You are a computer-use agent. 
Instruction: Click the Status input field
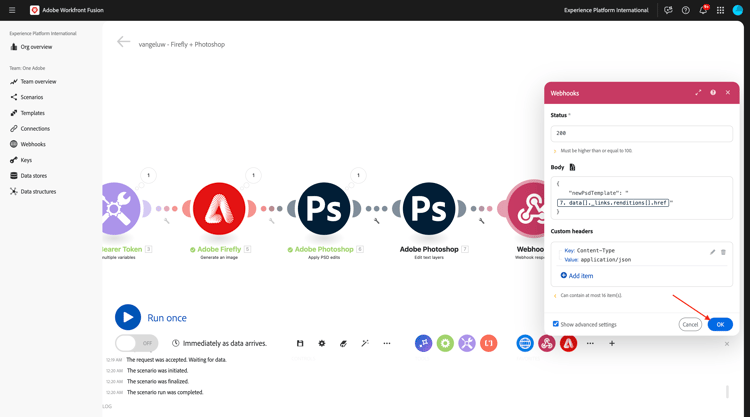click(641, 133)
